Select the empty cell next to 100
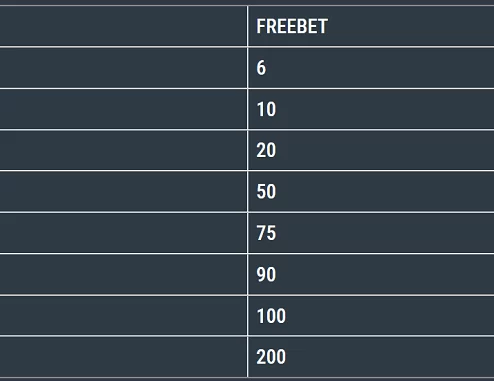This screenshot has height=381, width=494. [x=123, y=316]
